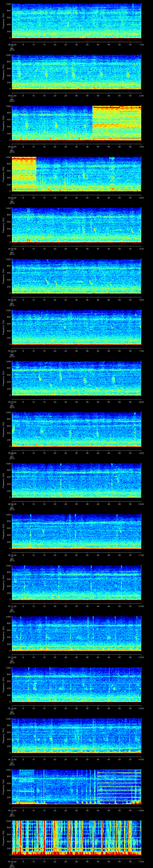
Task: Click the 18:11:00 start time label
Action: 12,606
